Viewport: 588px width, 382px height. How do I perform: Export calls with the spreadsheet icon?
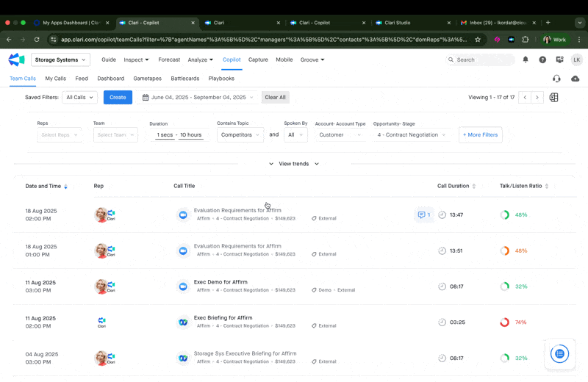pos(553,98)
